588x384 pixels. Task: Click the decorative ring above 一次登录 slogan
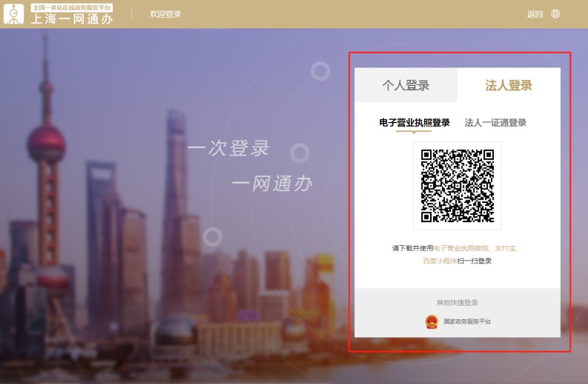[321, 71]
